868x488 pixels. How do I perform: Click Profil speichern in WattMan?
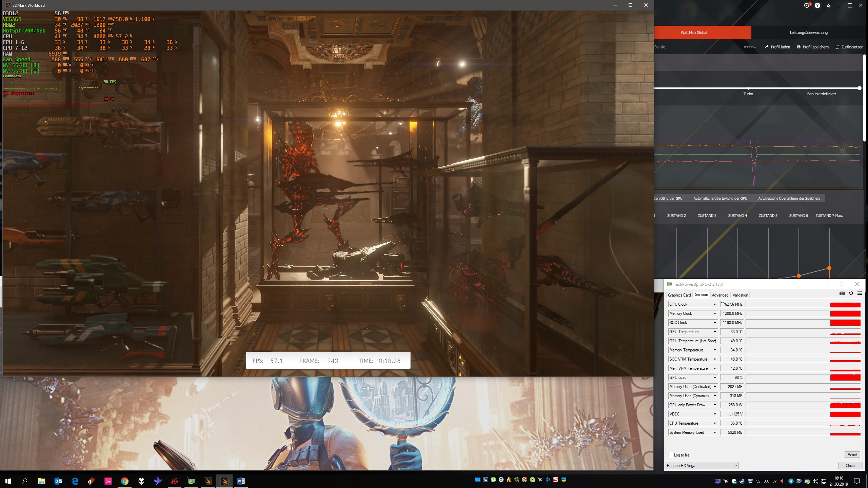tap(812, 47)
